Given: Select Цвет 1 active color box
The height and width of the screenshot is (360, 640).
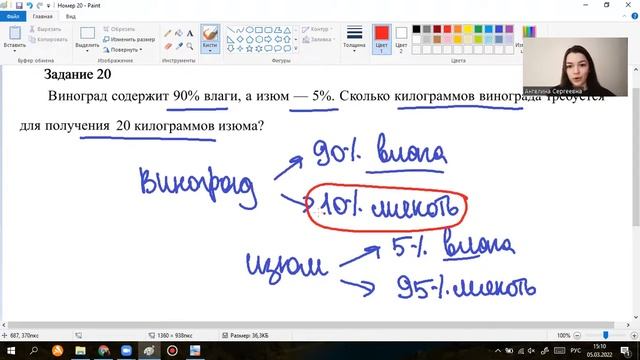Looking at the screenshot, I should tap(382, 39).
